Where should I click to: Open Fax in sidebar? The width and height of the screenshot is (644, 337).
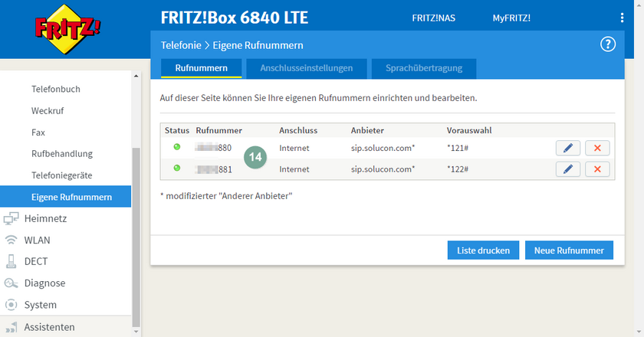tap(38, 133)
